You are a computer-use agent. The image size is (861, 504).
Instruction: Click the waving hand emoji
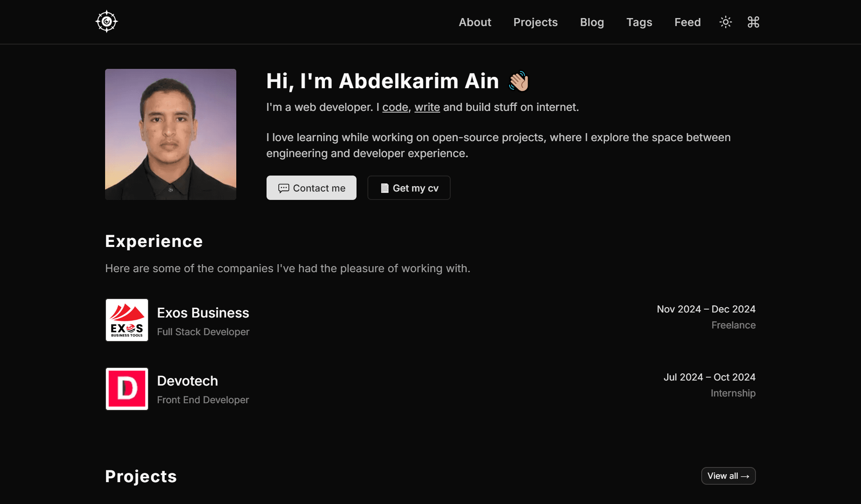[x=519, y=81]
